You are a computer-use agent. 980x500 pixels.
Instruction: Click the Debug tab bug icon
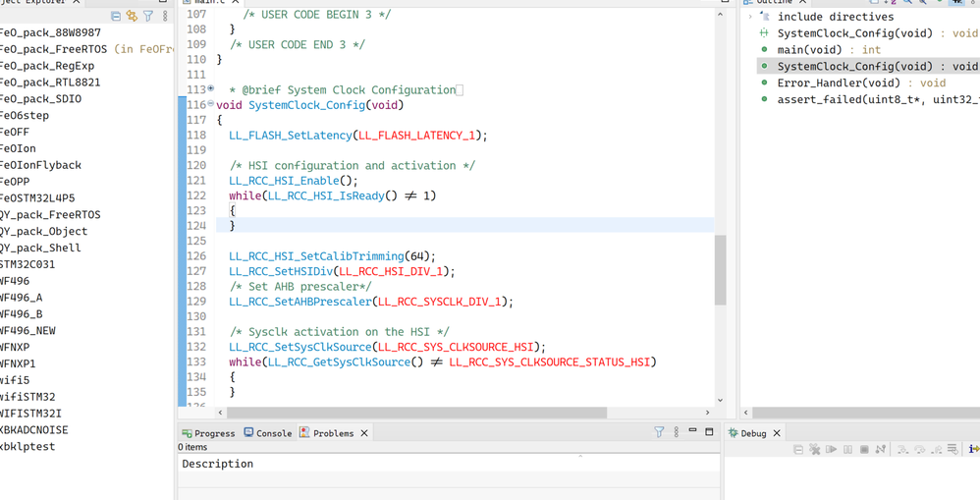click(x=733, y=433)
